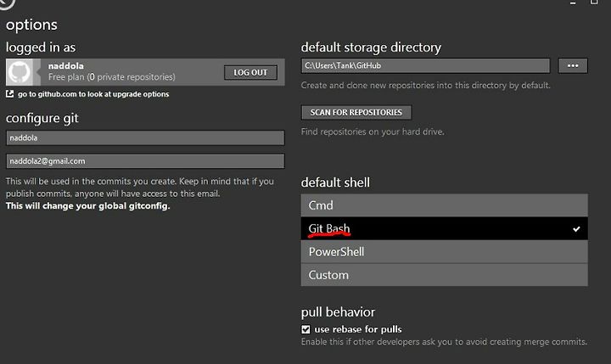Image resolution: width=611 pixels, height=364 pixels.
Task: Log out of the naddola account
Action: [x=250, y=72]
